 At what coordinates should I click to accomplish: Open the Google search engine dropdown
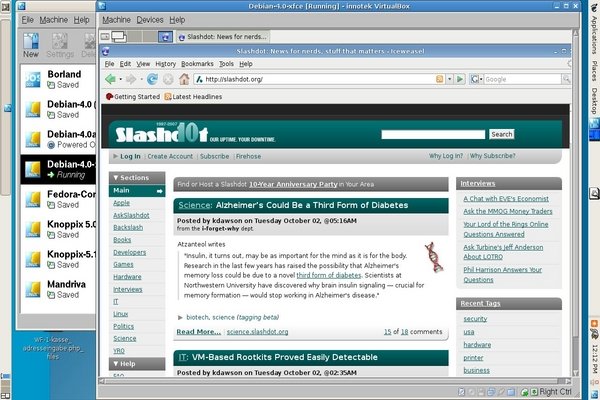pyautogui.click(x=474, y=79)
